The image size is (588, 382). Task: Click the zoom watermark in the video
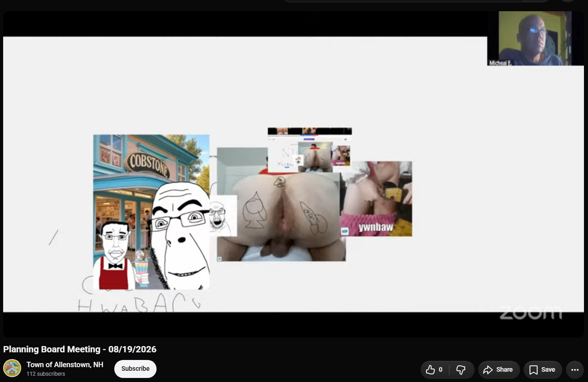(530, 313)
